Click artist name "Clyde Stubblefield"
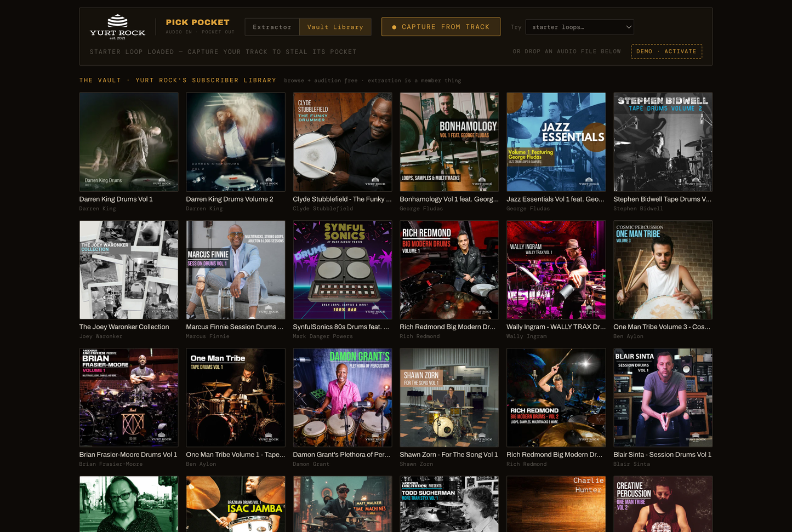Screen dimensions: 792x532 (x=323, y=209)
